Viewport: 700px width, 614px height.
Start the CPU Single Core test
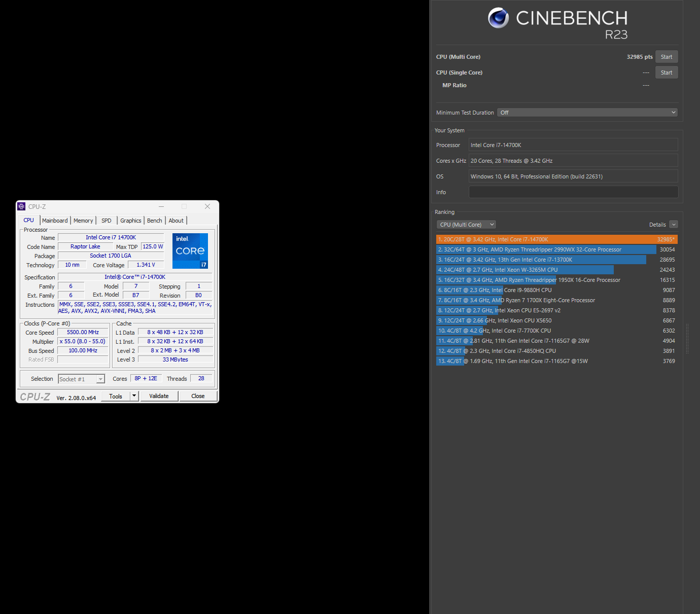(x=667, y=73)
